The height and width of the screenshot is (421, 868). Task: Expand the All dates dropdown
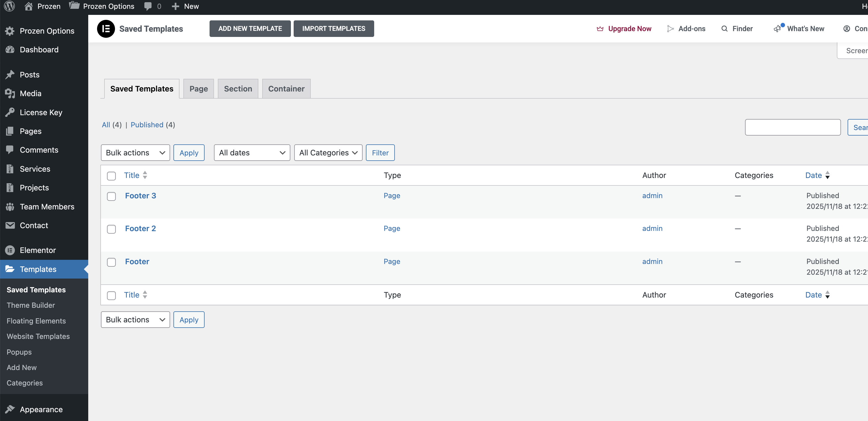[x=252, y=153]
